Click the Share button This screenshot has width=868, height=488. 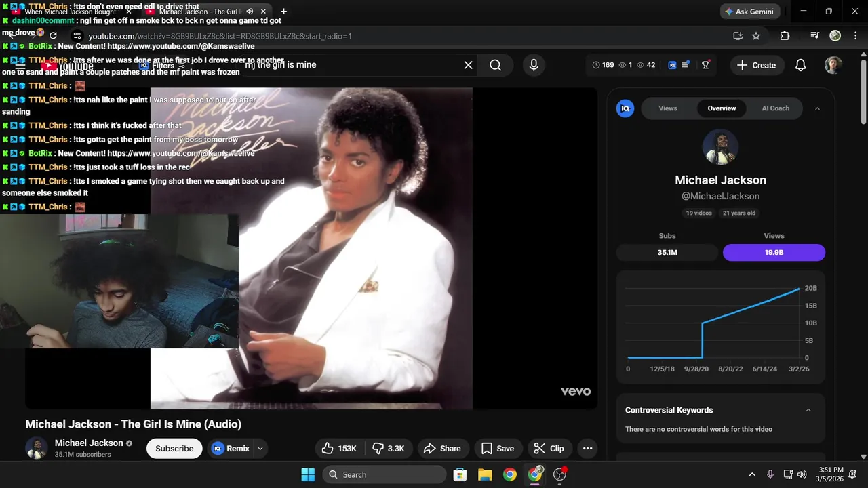(442, 448)
